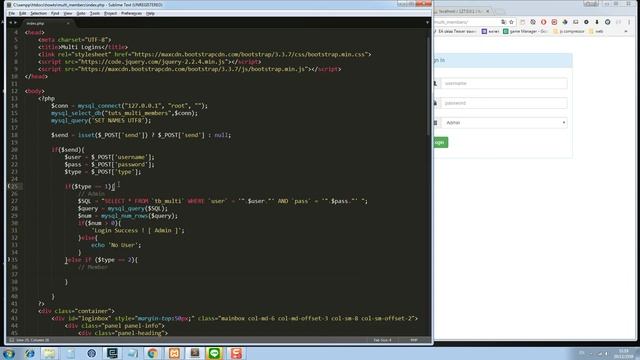Screen dimensions: 640x360
Task: Open the 'web' bookmark folder
Action: [596, 31]
